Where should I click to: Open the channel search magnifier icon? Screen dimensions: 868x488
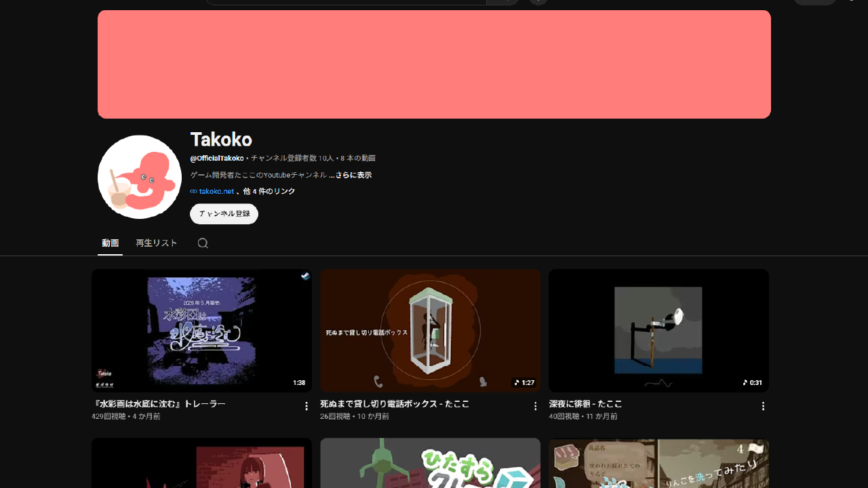point(203,243)
